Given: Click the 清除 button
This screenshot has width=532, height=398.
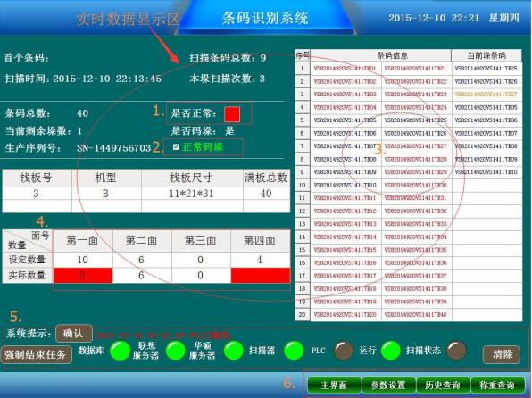Looking at the screenshot, I should [x=502, y=354].
